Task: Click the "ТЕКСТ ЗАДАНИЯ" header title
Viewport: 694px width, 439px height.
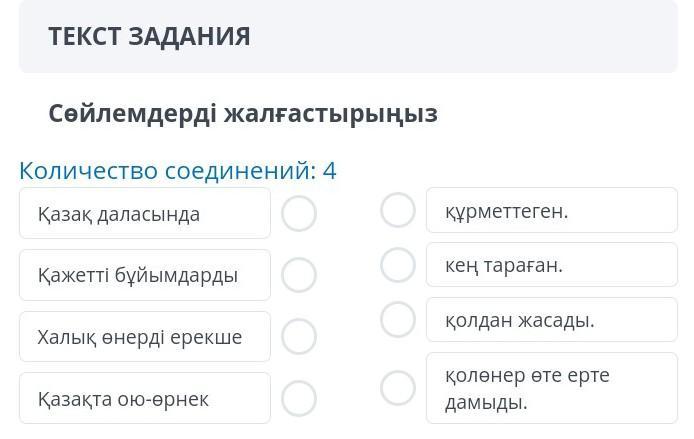Action: (149, 37)
